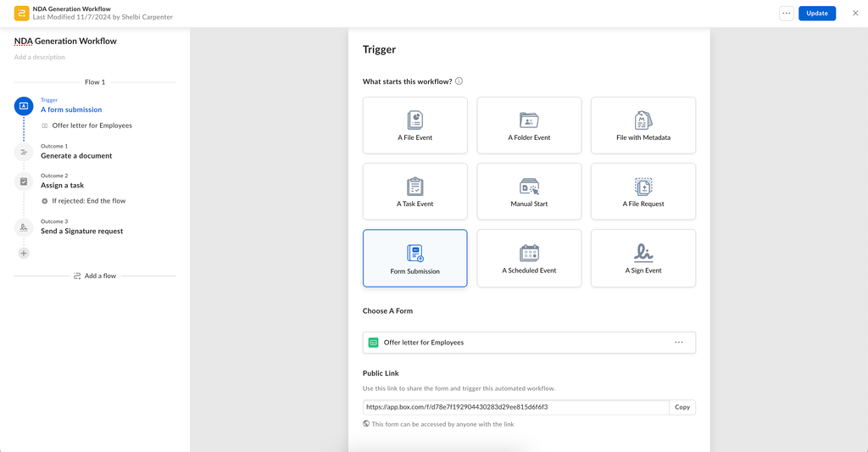Select the A File Request trigger
Viewport: 868px width, 452px height.
[643, 193]
